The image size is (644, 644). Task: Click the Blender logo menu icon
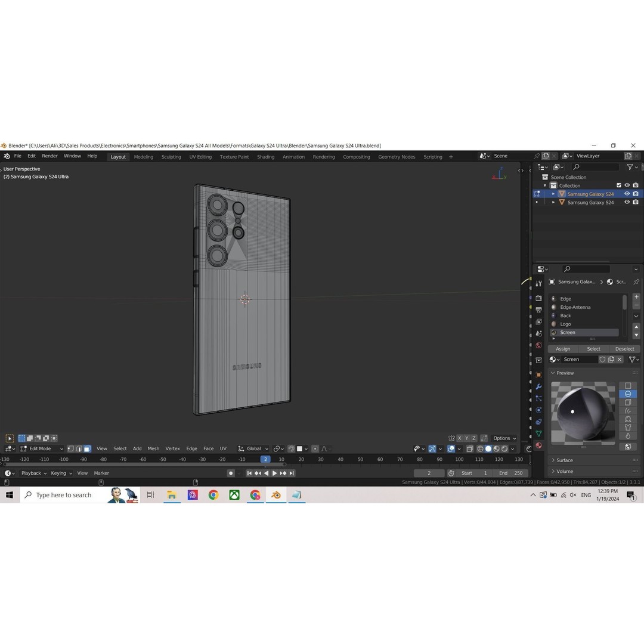(x=7, y=156)
